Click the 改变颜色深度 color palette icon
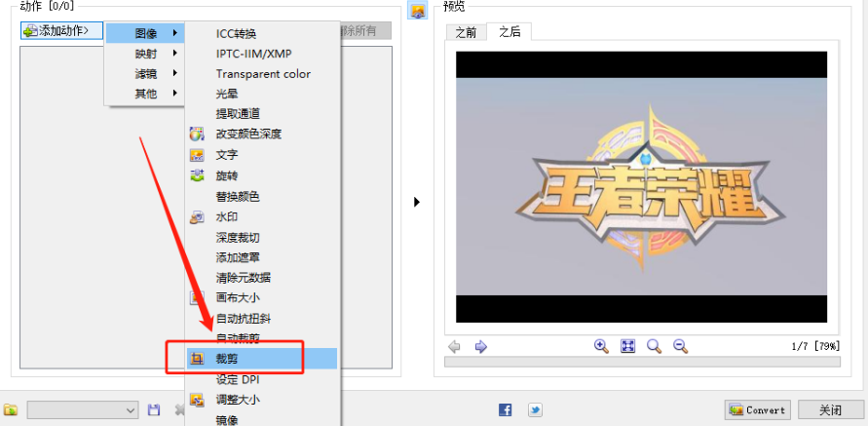The width and height of the screenshot is (868, 426). [197, 135]
